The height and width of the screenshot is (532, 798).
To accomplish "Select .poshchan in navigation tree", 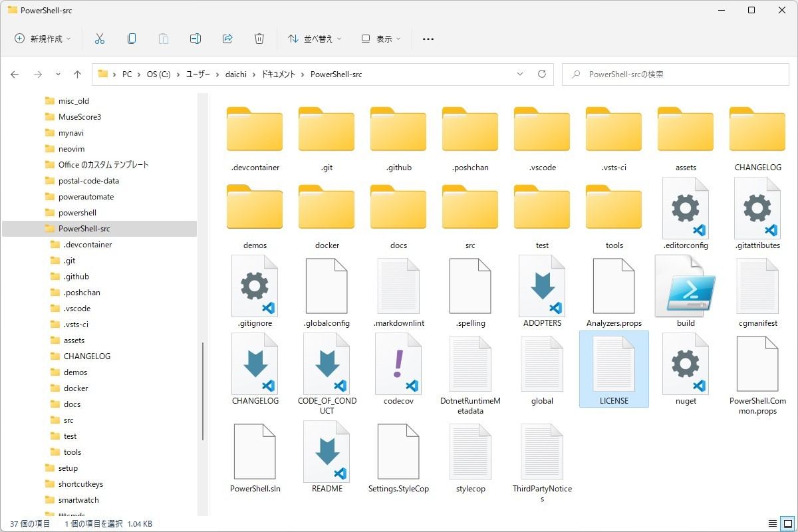I will 82,293.
